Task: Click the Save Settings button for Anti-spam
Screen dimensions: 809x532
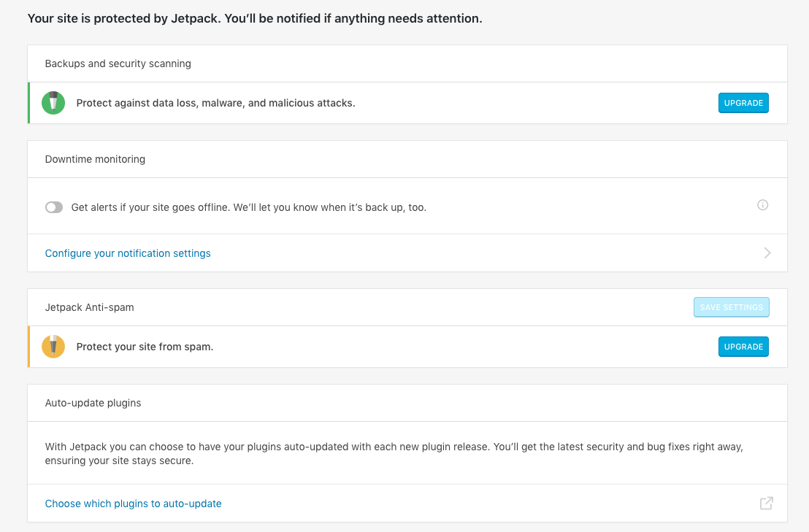Action: click(731, 307)
